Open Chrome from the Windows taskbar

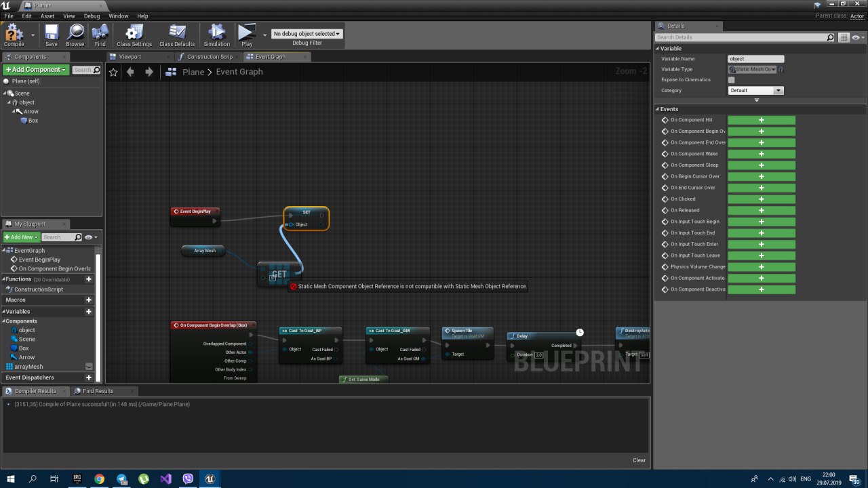tap(99, 479)
